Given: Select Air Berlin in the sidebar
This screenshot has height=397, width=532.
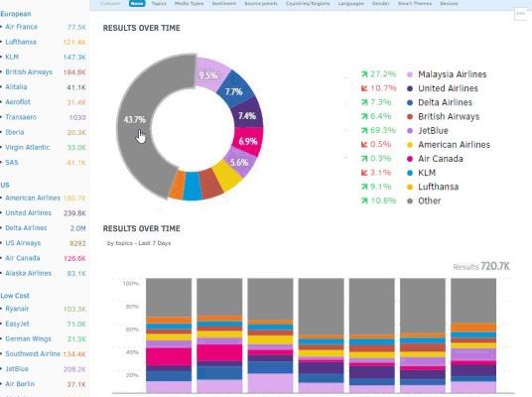Looking at the screenshot, I should tap(20, 384).
